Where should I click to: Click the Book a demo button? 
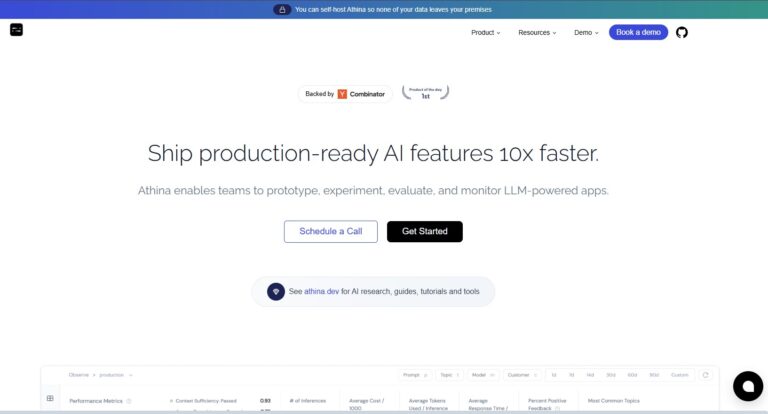[638, 32]
